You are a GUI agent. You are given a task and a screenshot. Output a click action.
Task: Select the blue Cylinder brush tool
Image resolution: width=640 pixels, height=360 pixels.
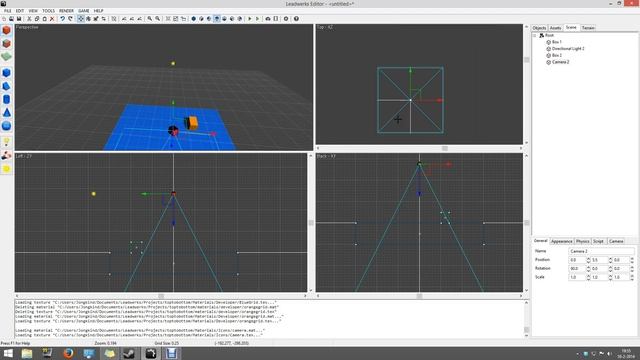coord(6,99)
